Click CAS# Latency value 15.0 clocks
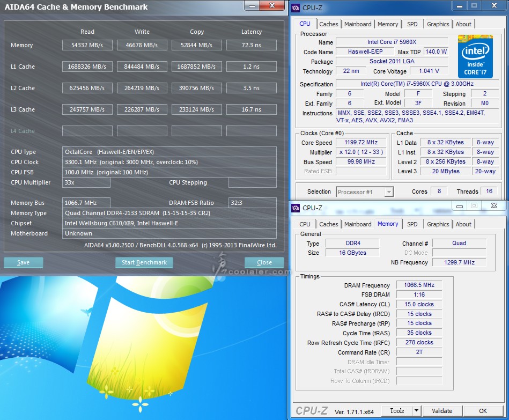Image resolution: width=509 pixels, height=420 pixels. pyautogui.click(x=419, y=304)
